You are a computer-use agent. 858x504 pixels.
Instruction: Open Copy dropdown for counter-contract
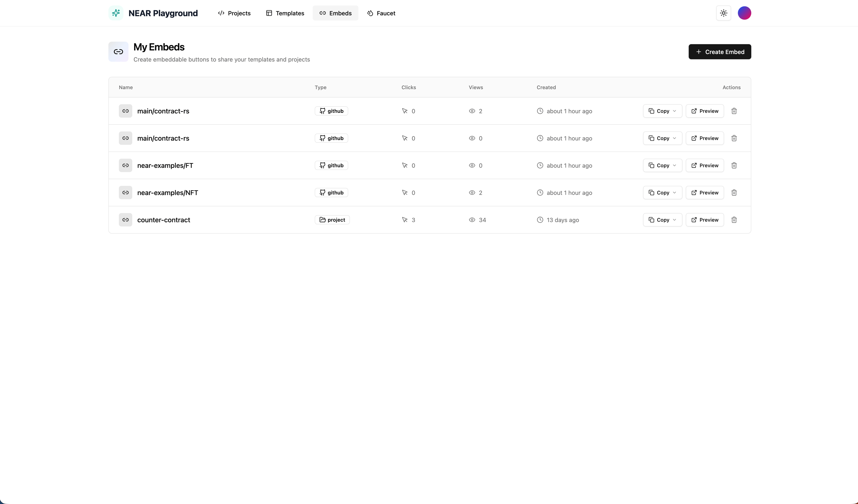click(663, 220)
